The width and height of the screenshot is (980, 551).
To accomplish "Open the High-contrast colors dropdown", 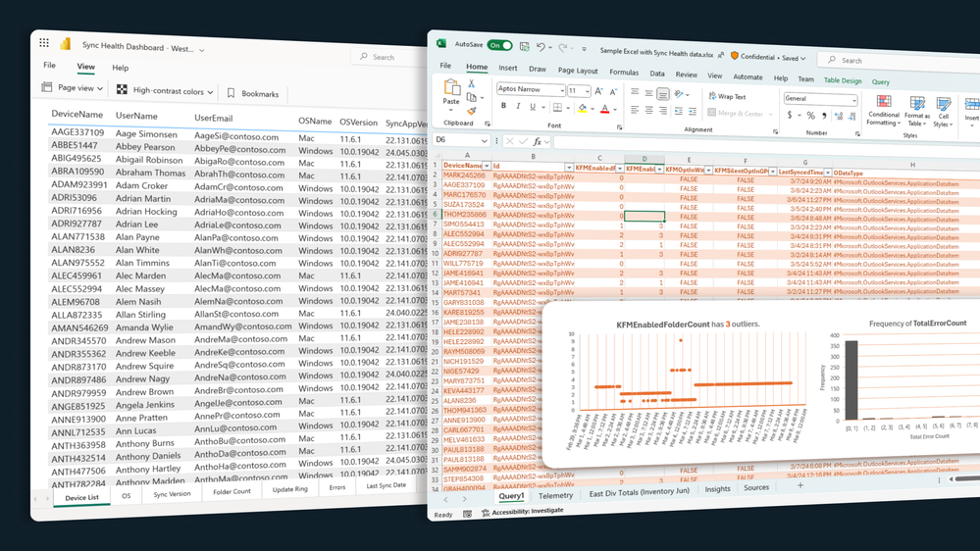I will (x=165, y=90).
